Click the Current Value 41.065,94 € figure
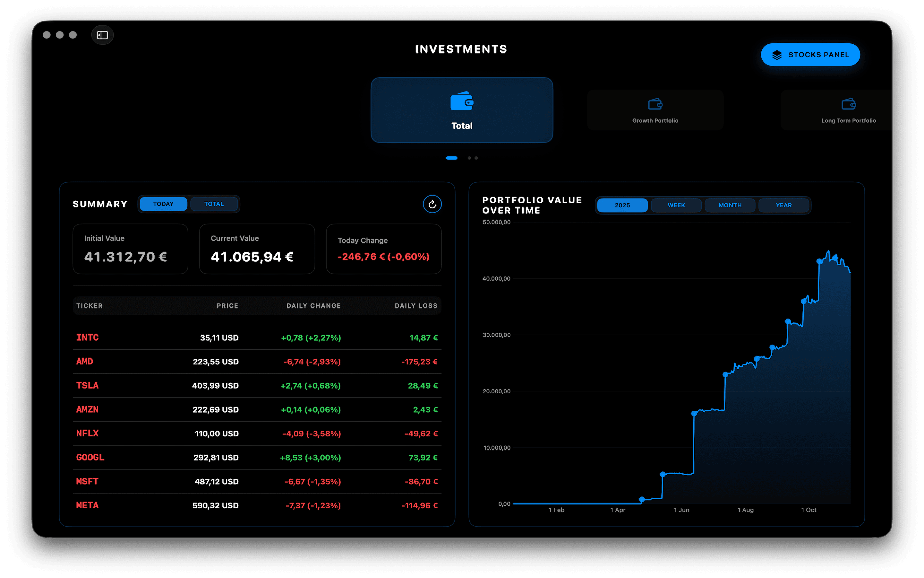 tap(252, 257)
